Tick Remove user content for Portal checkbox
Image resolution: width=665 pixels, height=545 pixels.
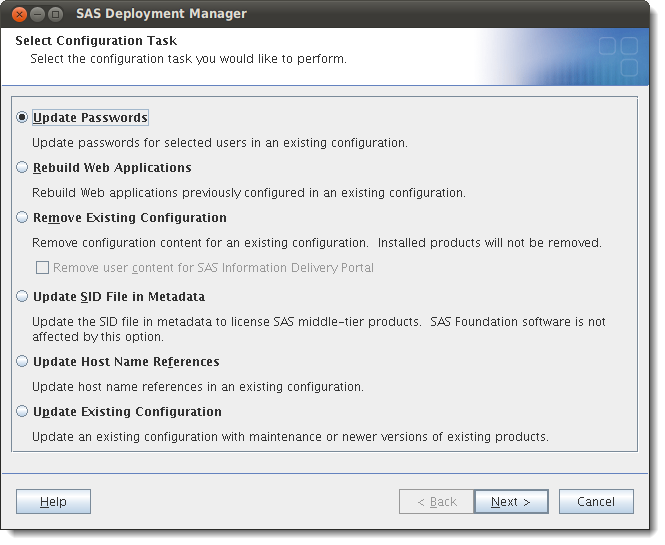[x=42, y=268]
